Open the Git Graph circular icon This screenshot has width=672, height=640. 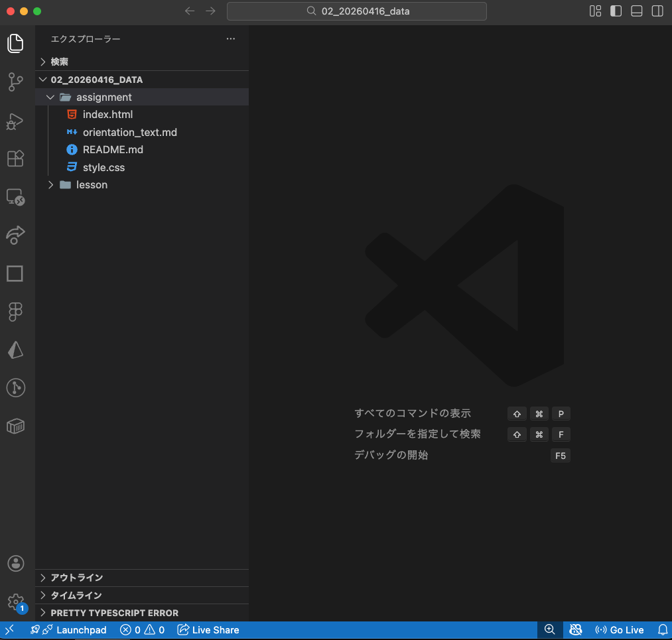tap(16, 388)
